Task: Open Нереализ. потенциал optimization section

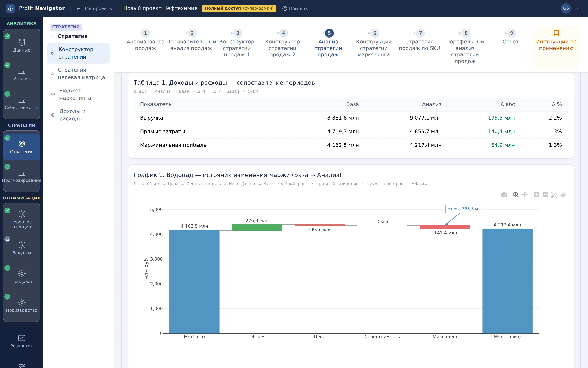Action: tap(22, 219)
